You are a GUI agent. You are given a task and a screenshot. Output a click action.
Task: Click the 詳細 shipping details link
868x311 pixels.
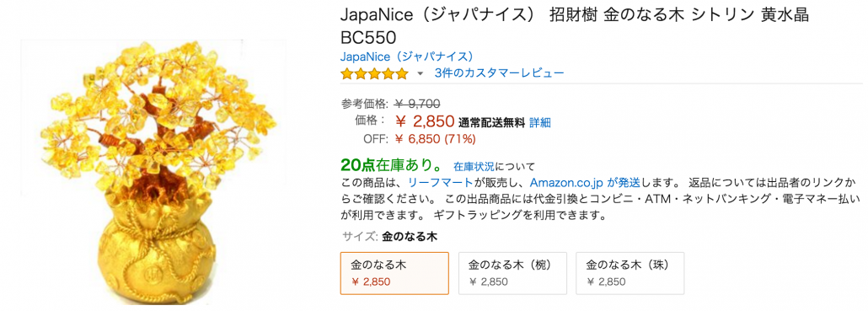point(539,123)
